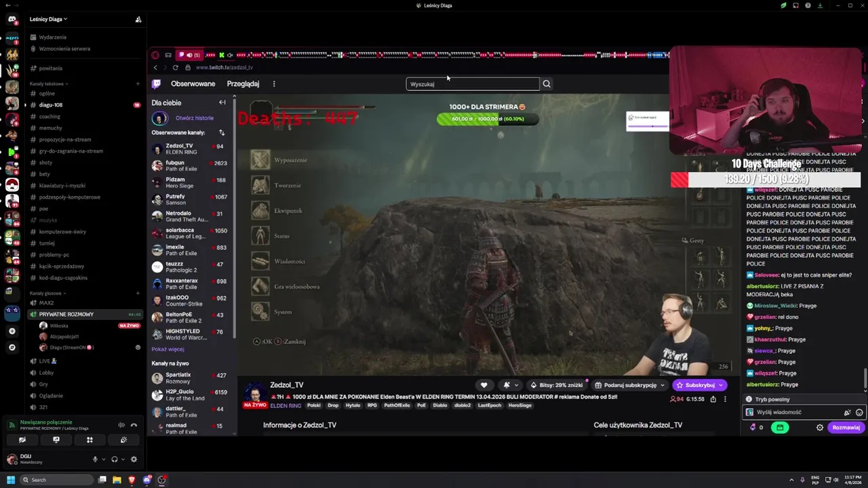This screenshot has height=488, width=868.
Task: Open Bitsy 29% zniżki offer
Action: (557, 385)
